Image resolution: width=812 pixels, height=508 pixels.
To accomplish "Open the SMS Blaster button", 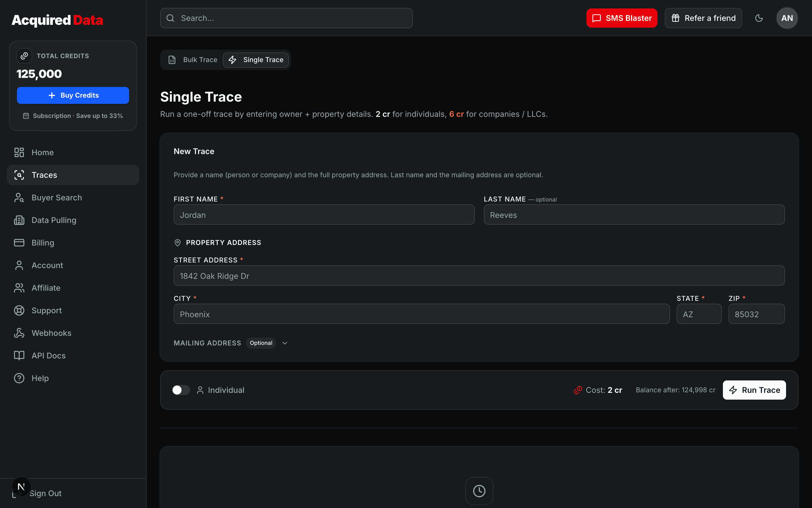I will [622, 18].
